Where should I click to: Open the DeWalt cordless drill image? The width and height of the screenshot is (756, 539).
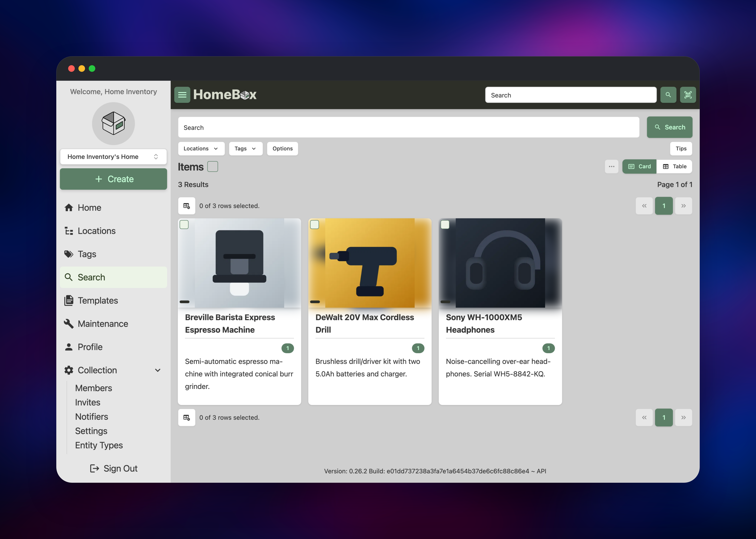pos(370,263)
